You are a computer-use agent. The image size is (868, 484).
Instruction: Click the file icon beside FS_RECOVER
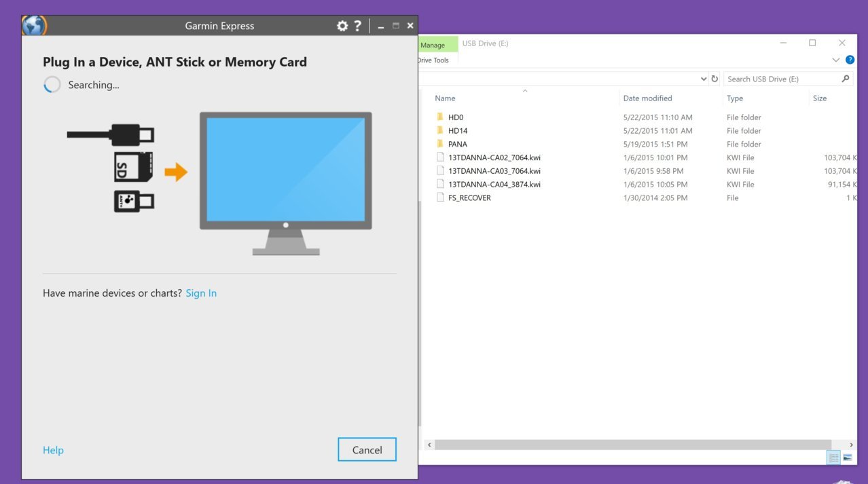pos(440,198)
